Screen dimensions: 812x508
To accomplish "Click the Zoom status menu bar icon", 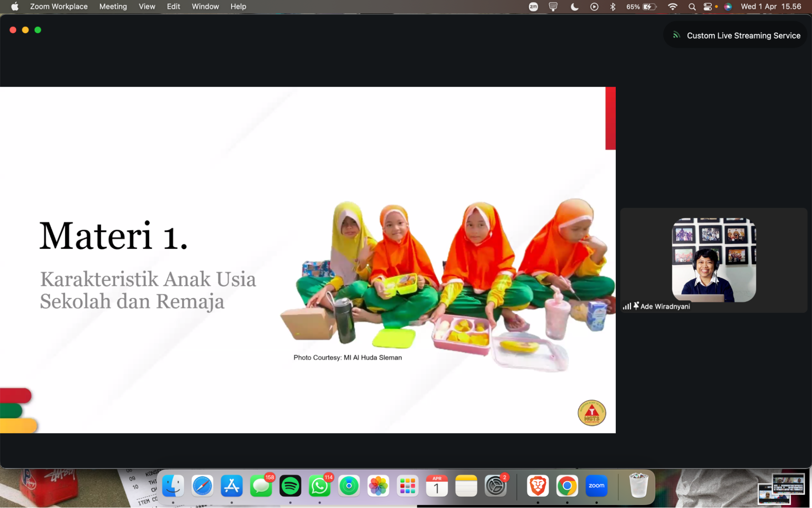I will [x=533, y=7].
